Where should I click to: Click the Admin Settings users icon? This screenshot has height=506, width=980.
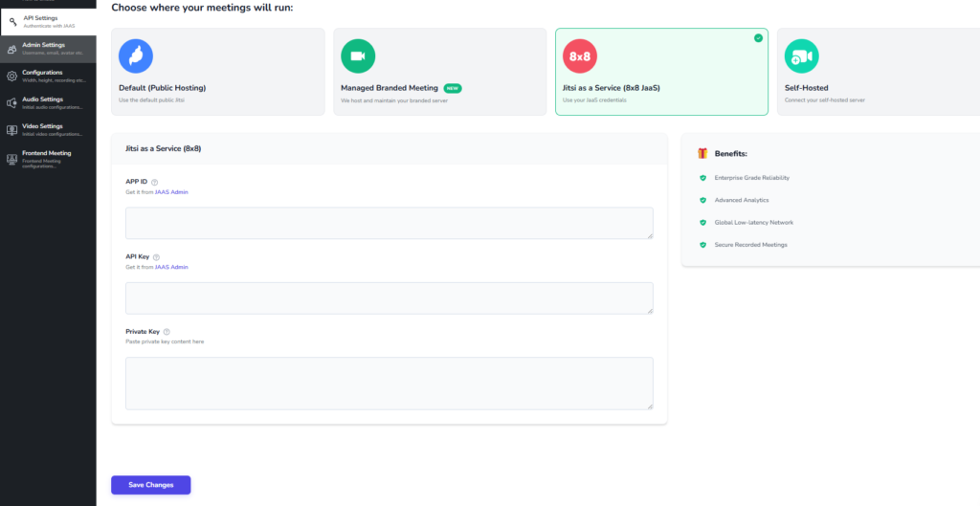(x=11, y=49)
